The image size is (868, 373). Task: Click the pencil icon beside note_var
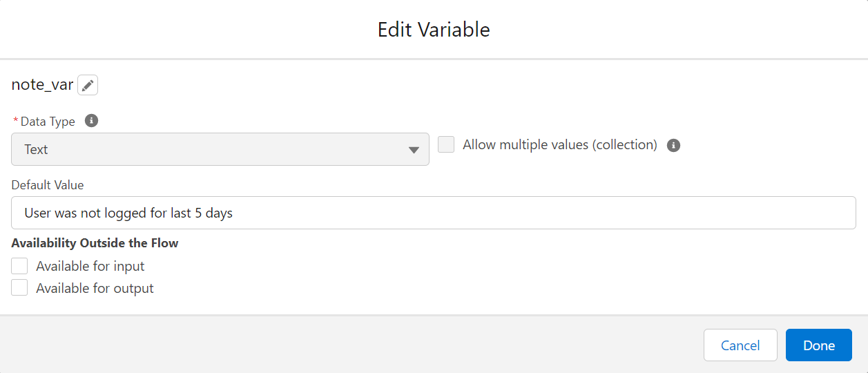pyautogui.click(x=88, y=85)
